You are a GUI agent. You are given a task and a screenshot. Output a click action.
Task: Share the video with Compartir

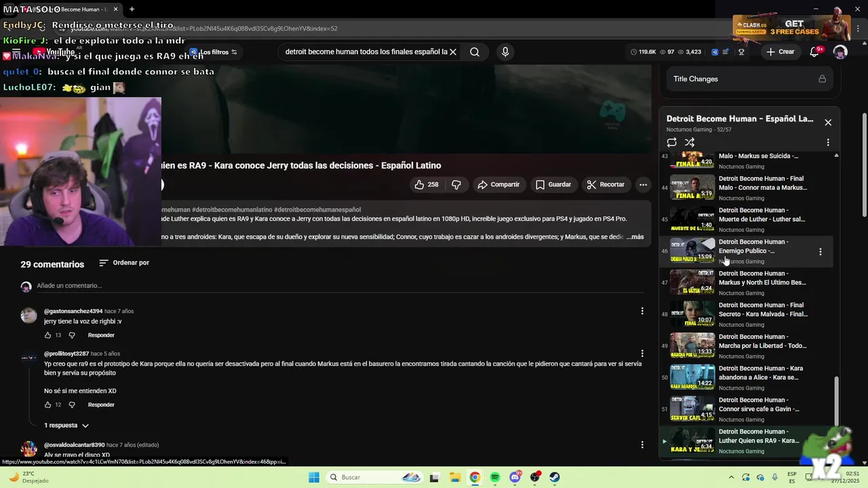498,184
